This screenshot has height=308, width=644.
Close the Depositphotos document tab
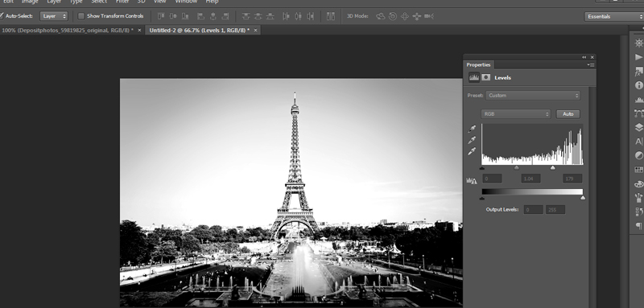[139, 31]
